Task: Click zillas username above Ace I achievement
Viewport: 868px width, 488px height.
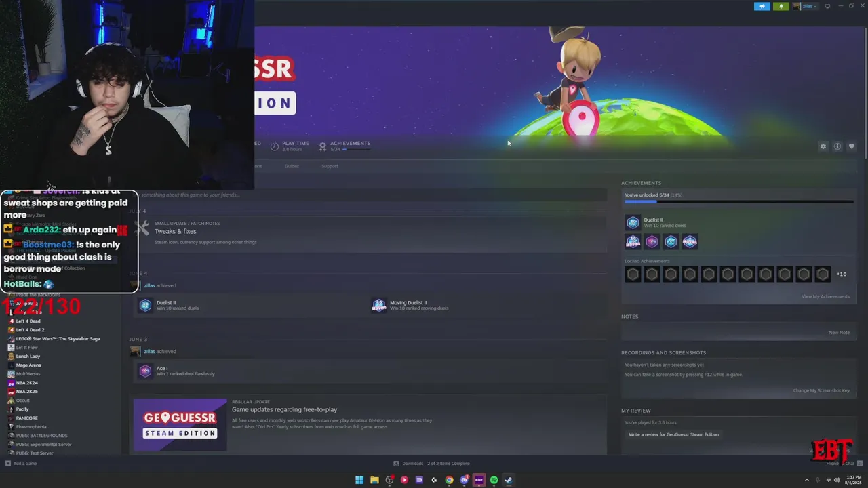Action: pos(149,351)
